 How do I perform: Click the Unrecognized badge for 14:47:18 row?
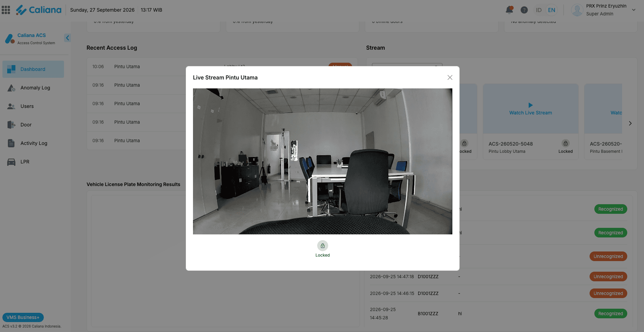click(x=608, y=276)
